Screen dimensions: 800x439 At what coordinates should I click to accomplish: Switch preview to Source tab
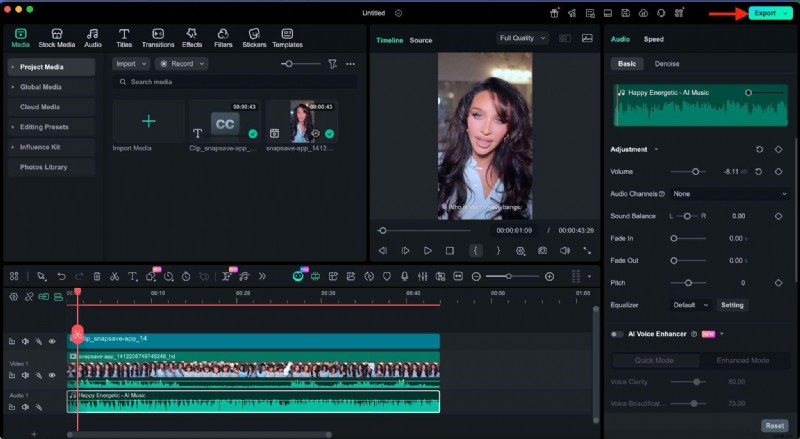pyautogui.click(x=420, y=40)
